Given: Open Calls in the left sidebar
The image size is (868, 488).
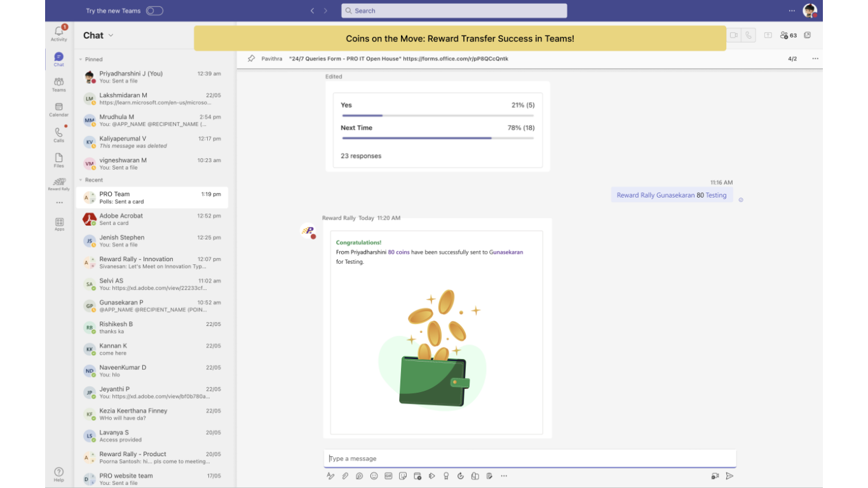Looking at the screenshot, I should pyautogui.click(x=59, y=135).
